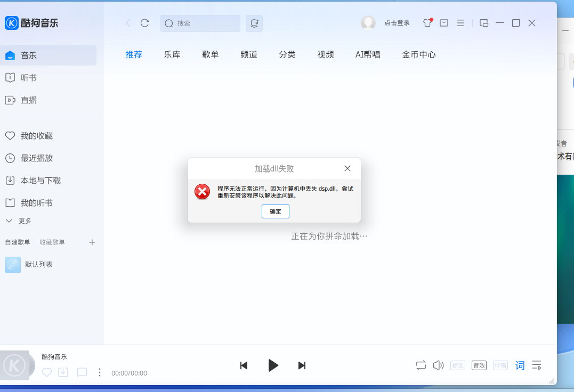Open the 频道 tab

pos(249,54)
